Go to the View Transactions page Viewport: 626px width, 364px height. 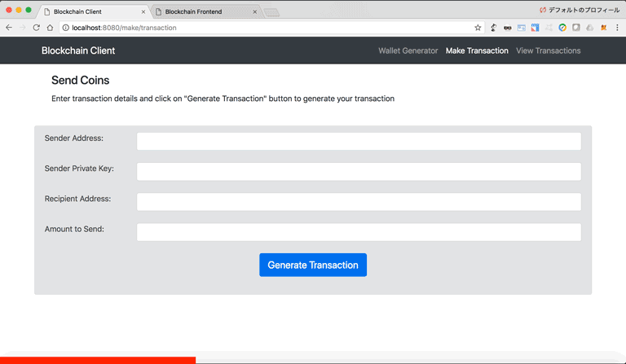coord(548,50)
